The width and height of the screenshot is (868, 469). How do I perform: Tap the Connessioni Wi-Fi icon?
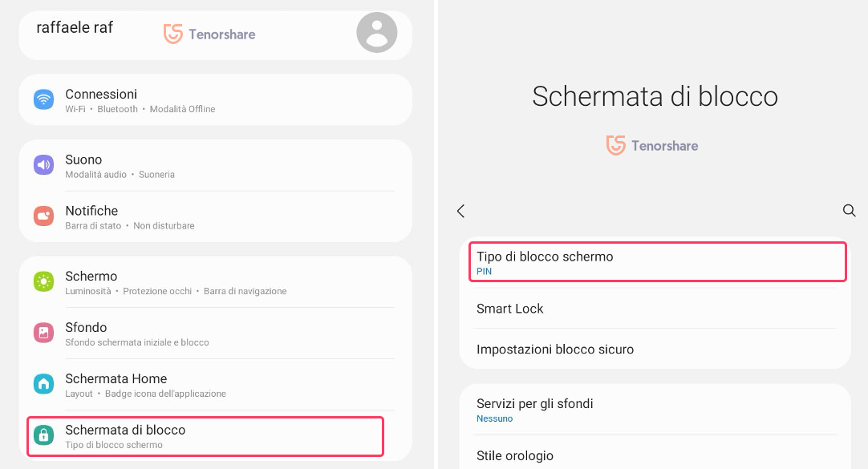[43, 99]
